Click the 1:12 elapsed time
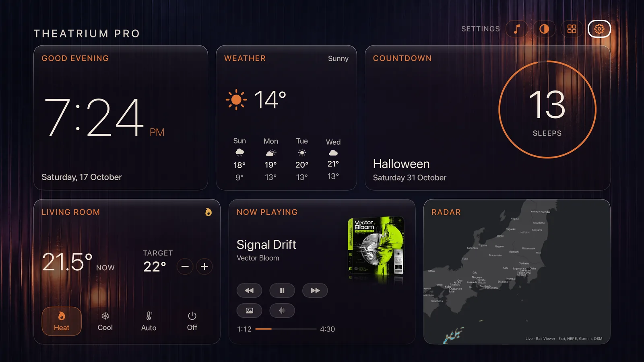644x362 pixels. pos(244,329)
